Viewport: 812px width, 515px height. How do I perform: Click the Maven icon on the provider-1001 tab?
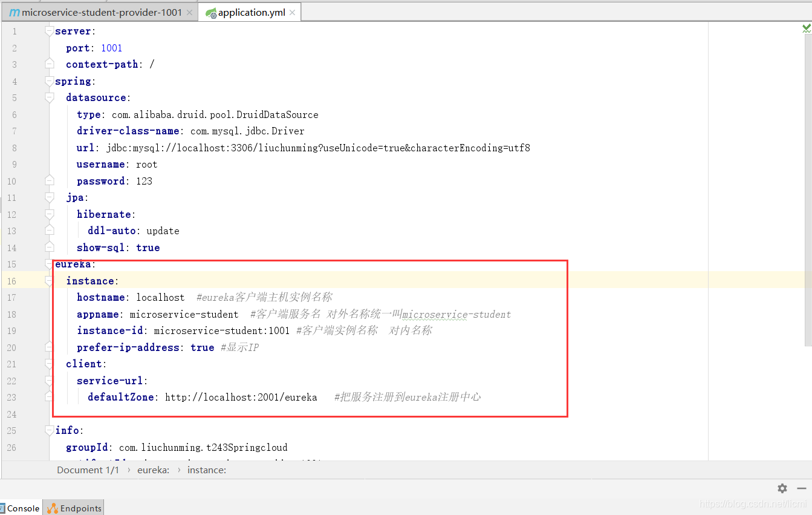tap(15, 12)
